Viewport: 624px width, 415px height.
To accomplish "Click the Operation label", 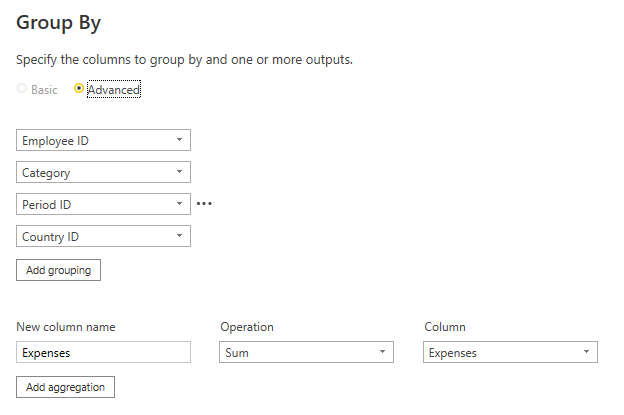I will point(247,327).
